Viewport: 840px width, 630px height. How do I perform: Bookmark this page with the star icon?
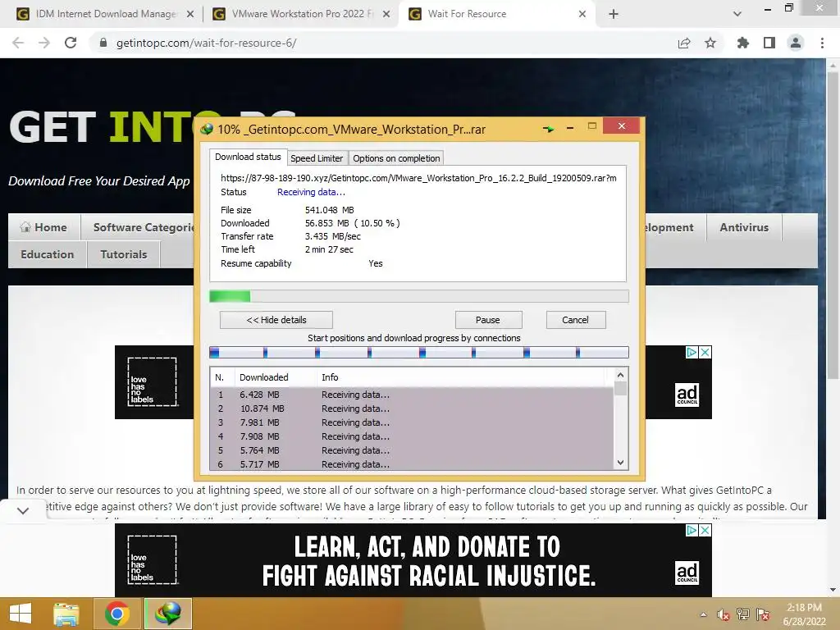pos(710,43)
